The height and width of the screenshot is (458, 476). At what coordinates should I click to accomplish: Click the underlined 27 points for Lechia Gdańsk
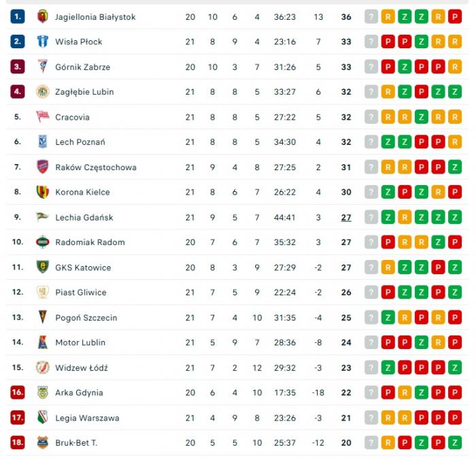click(x=346, y=218)
